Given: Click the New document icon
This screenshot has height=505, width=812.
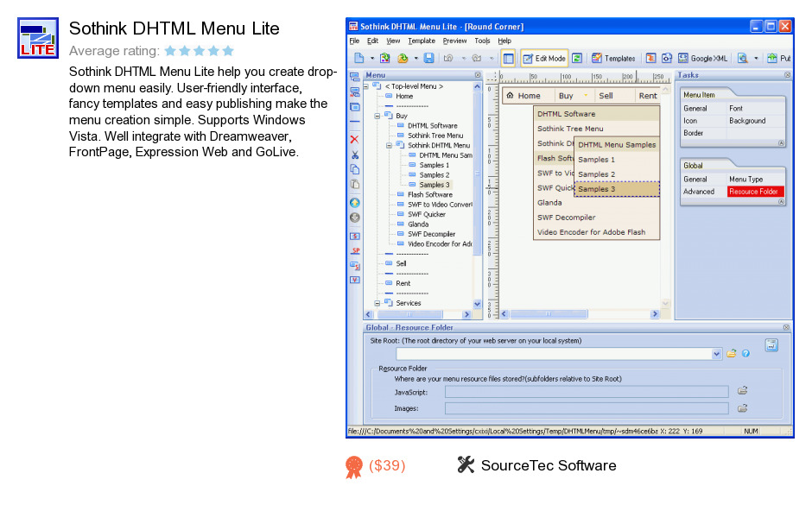Looking at the screenshot, I should point(358,59).
